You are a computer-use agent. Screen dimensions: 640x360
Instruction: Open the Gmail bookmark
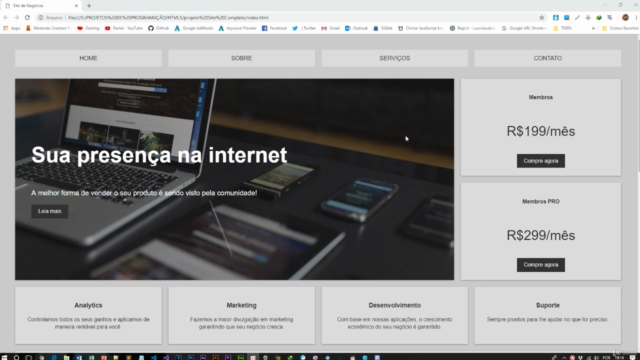coord(330,28)
